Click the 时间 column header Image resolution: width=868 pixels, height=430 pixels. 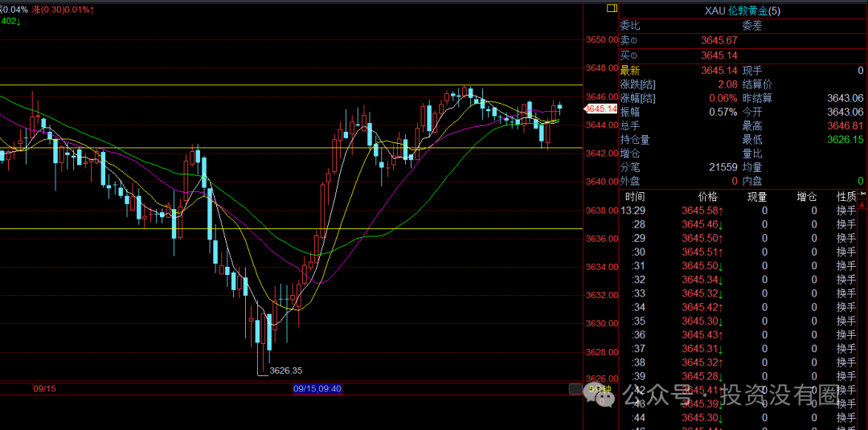635,196
